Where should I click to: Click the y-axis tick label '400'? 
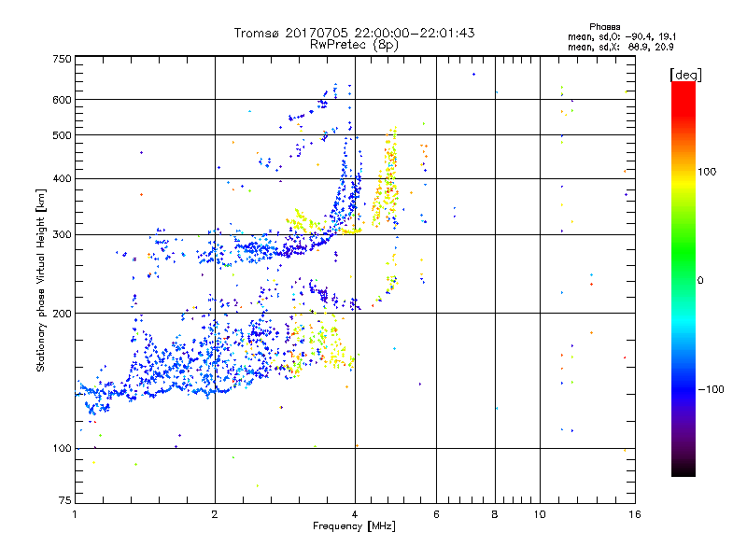62,178
